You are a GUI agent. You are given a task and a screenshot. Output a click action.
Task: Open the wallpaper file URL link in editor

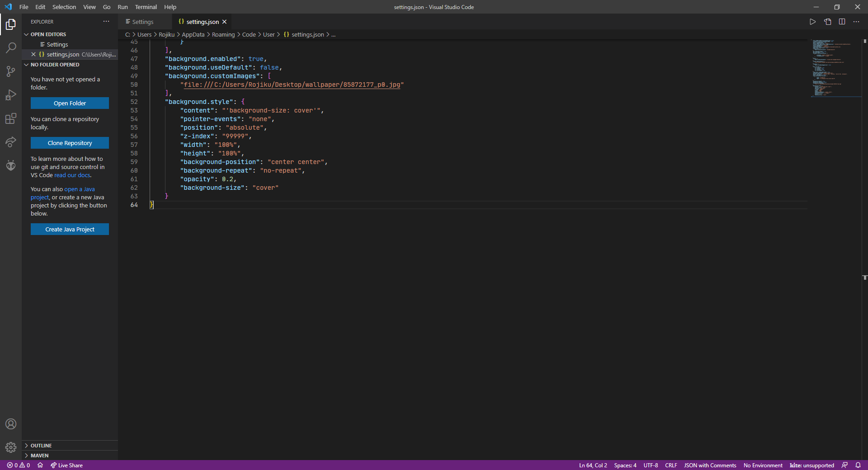[x=292, y=85]
